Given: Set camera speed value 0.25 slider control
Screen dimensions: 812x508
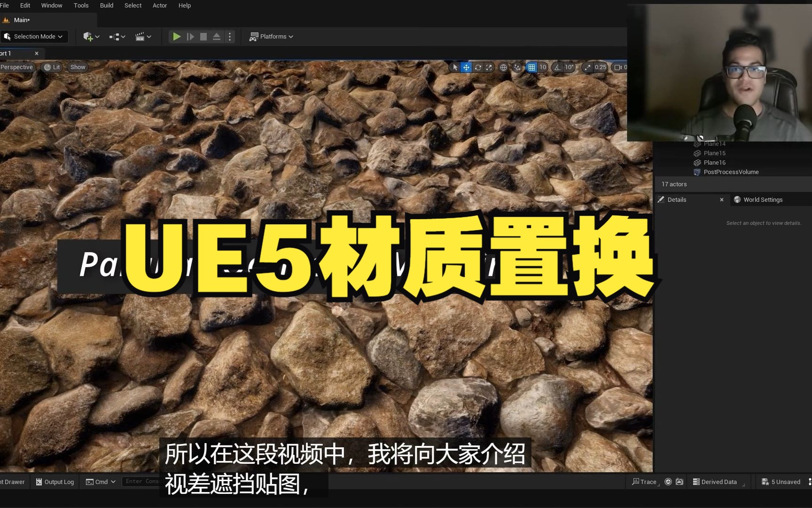Looking at the screenshot, I should [600, 67].
